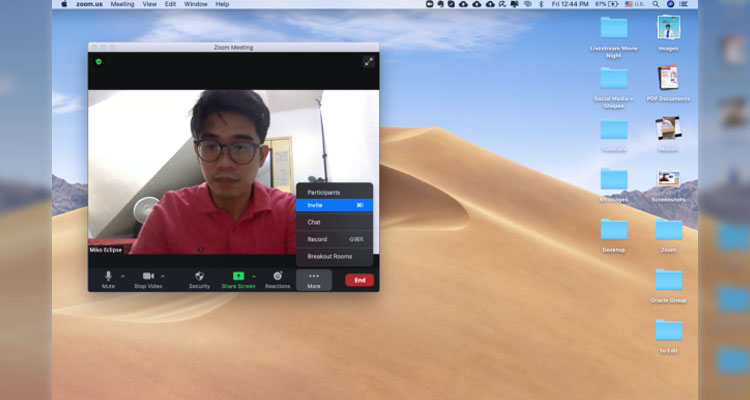The image size is (750, 400).
Task: Choose Record from the More menu
Action: pos(334,239)
